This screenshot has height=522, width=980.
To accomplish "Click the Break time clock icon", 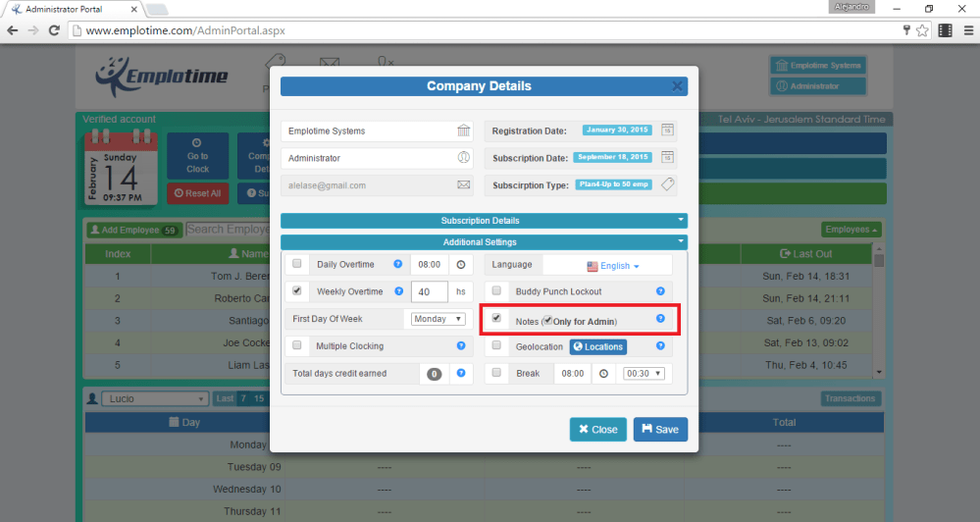I will [x=604, y=374].
